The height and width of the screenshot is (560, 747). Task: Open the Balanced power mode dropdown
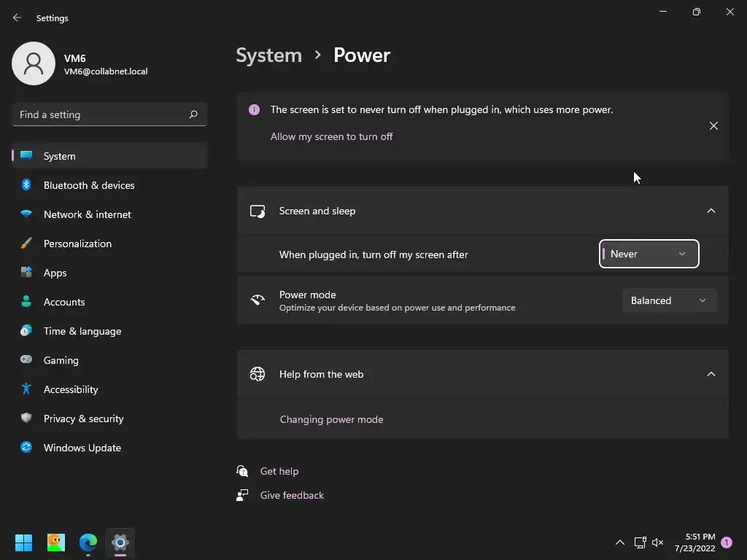[669, 300]
